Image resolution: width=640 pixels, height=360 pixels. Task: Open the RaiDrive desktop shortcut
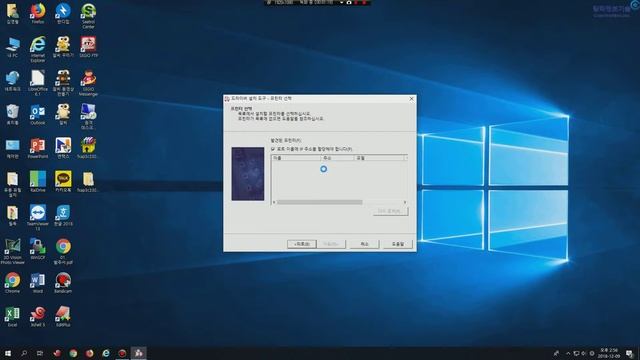pos(38,182)
